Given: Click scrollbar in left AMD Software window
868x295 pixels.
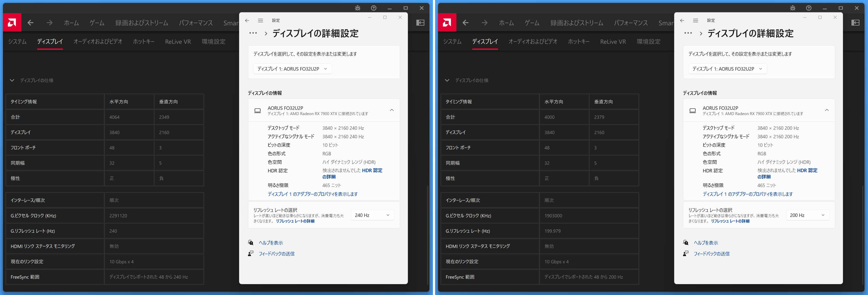Looking at the screenshot, I should [x=428, y=236].
